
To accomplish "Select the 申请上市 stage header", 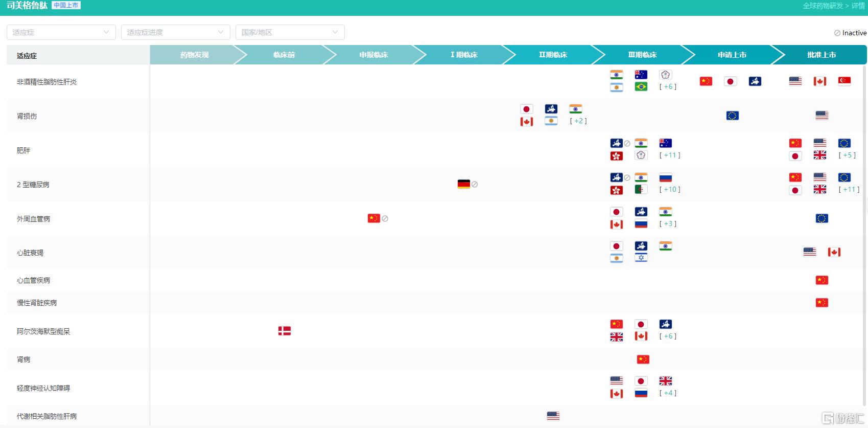I will click(732, 55).
